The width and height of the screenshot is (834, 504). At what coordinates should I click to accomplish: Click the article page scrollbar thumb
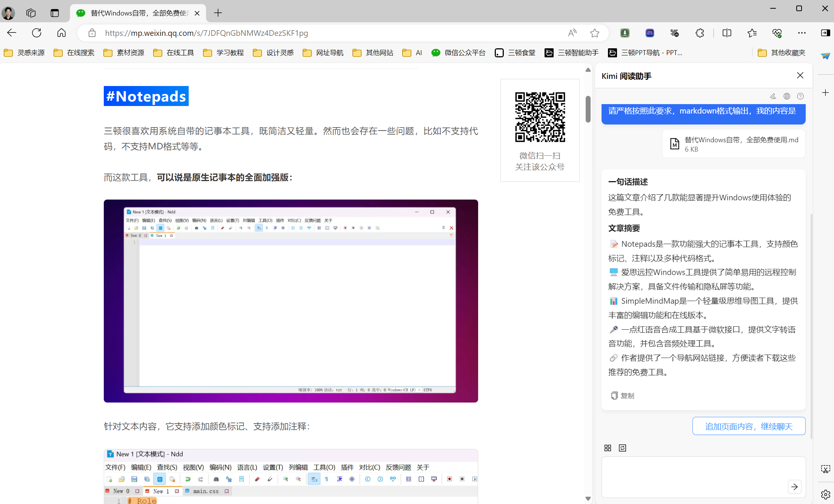click(x=588, y=109)
